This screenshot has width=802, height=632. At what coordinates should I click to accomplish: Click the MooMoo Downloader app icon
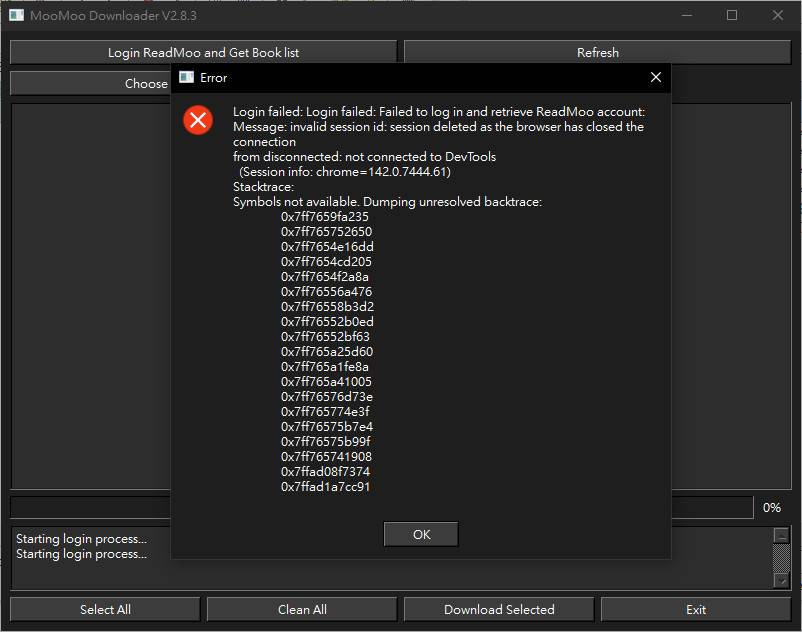[16, 15]
